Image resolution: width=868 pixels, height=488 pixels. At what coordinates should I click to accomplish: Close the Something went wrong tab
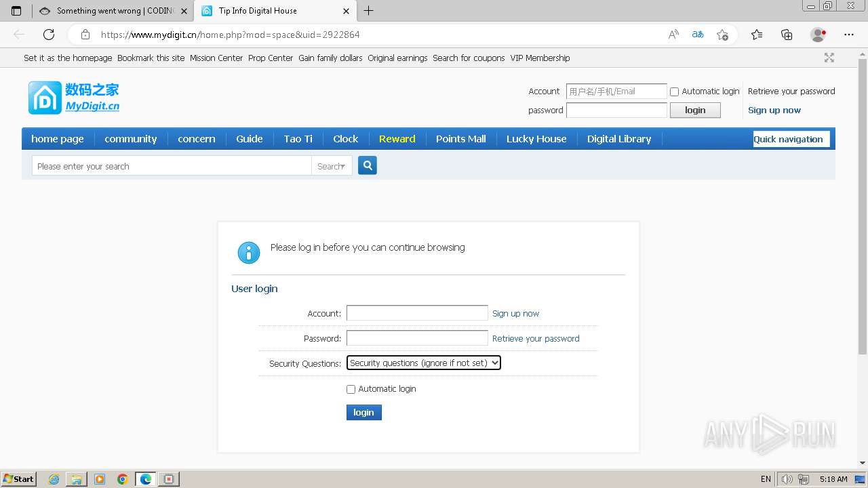pos(184,11)
